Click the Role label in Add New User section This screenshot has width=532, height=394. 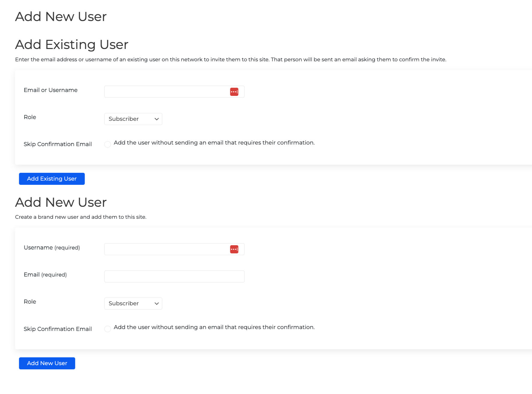[x=29, y=301]
